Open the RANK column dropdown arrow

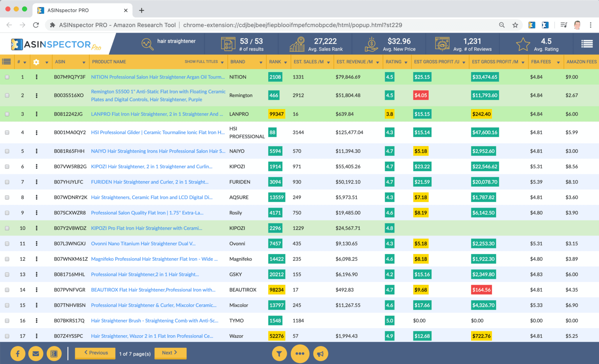tap(285, 62)
